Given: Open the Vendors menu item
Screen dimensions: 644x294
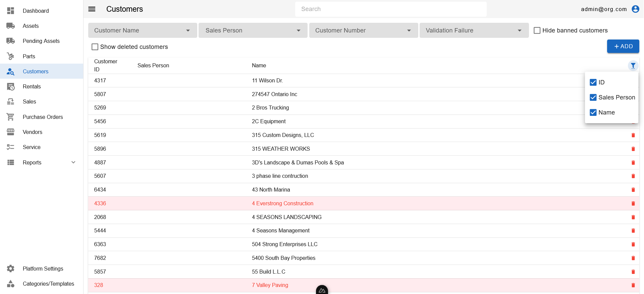Looking at the screenshot, I should coord(32,132).
